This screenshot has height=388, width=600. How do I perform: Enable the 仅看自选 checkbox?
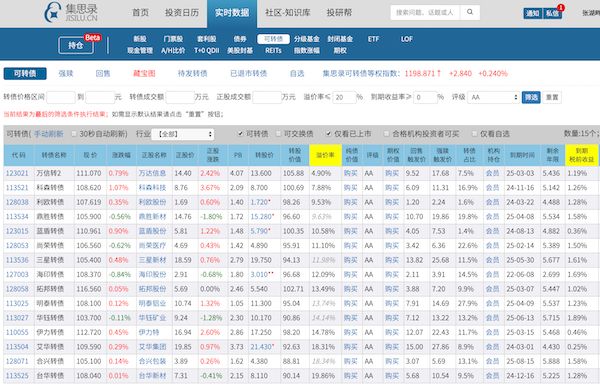click(x=474, y=134)
